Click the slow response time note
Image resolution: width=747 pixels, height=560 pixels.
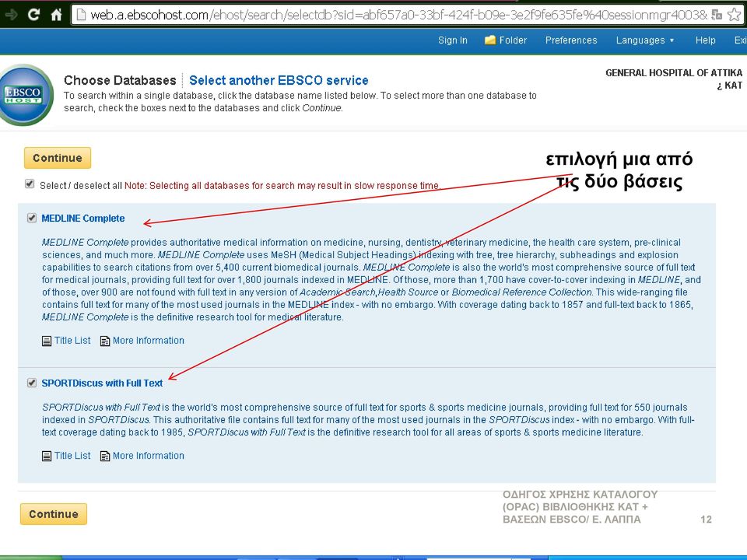(282, 185)
